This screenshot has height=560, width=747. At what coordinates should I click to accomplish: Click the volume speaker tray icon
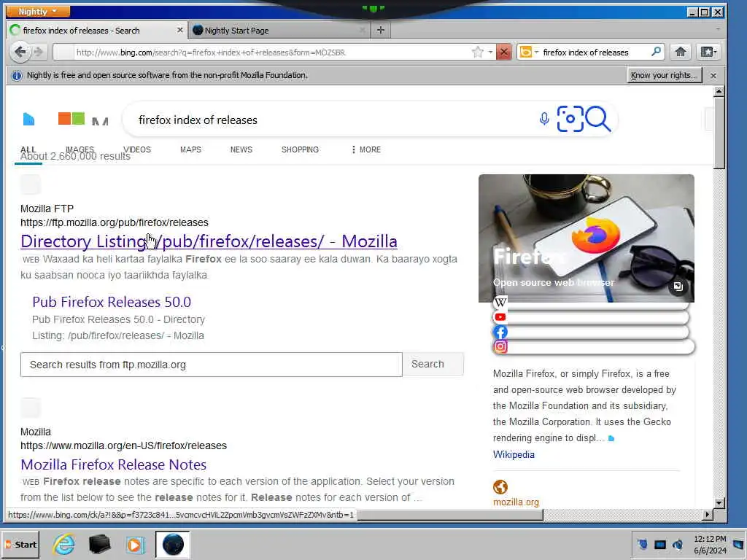677,544
